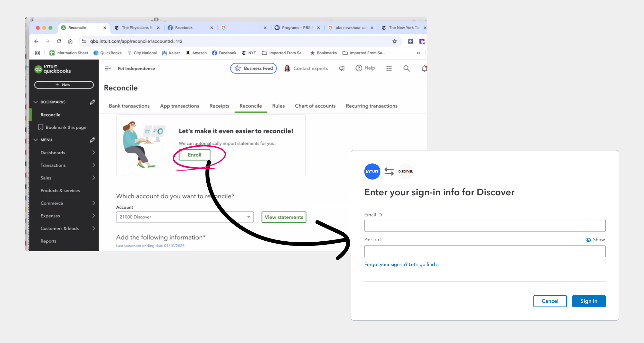Show more bookmarks with the double chevron

pos(418,53)
